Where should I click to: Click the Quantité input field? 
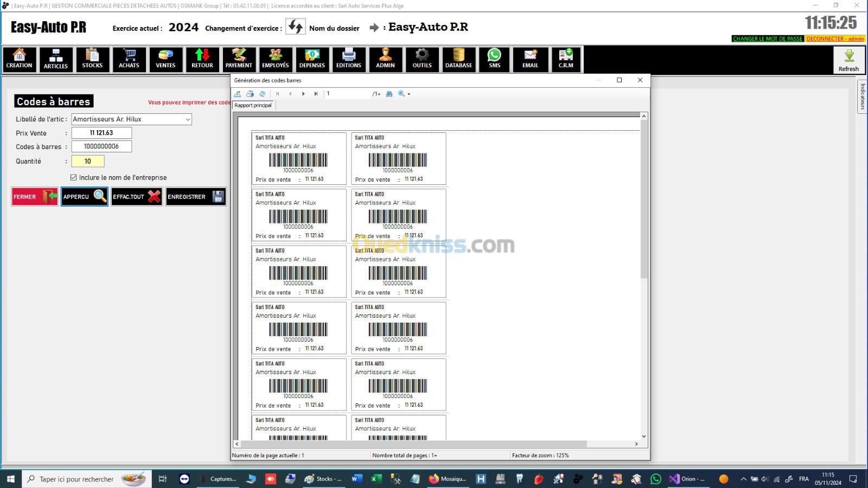tap(88, 161)
